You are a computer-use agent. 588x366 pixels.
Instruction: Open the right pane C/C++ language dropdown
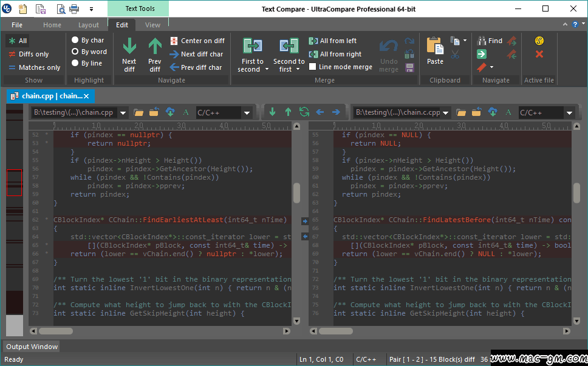[569, 113]
